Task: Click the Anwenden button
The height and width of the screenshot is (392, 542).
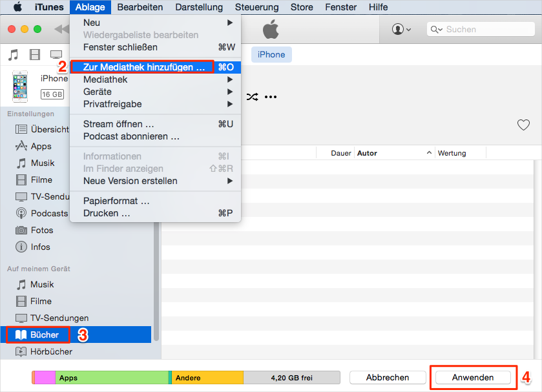Action: coord(473,378)
